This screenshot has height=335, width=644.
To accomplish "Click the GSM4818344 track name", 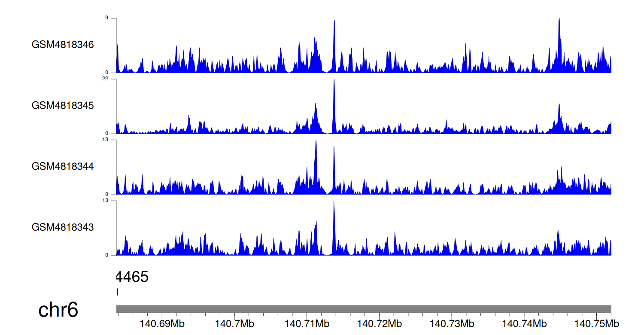I will 63,166.
